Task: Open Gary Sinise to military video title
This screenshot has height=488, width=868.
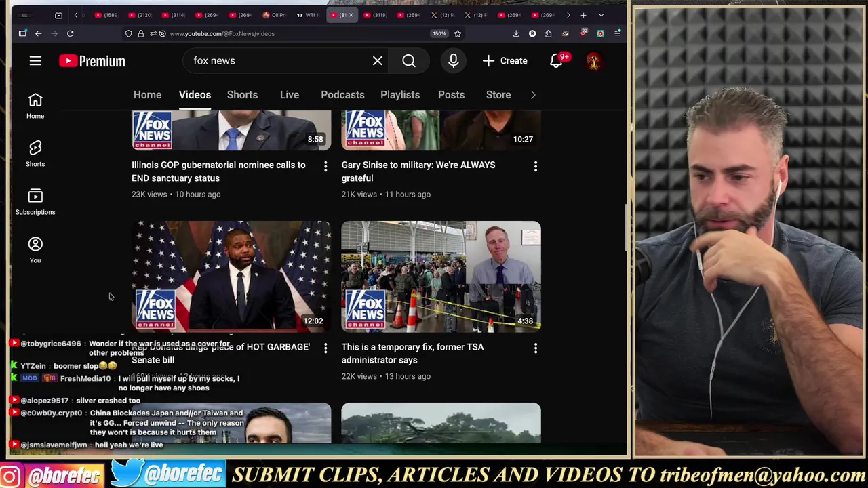Action: [x=418, y=171]
